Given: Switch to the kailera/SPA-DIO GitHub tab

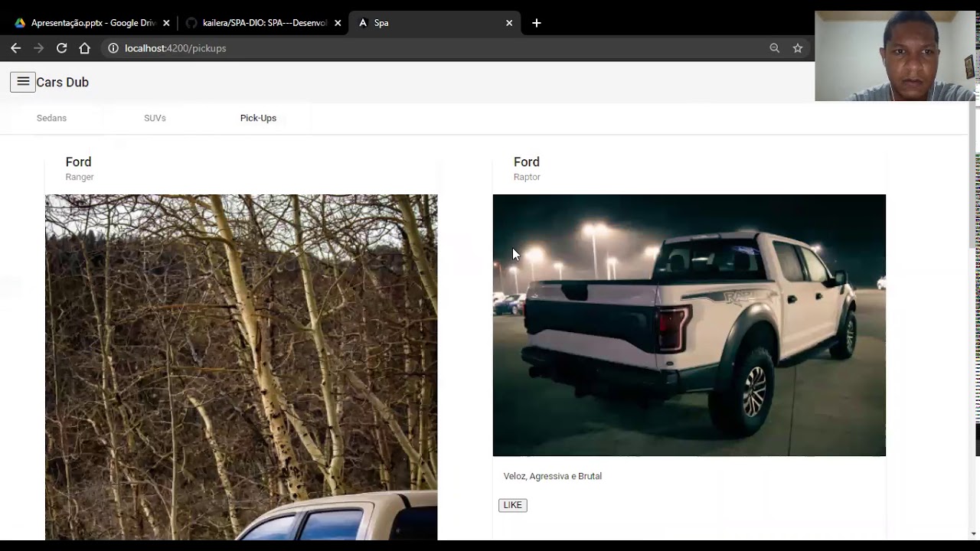Looking at the screenshot, I should click(x=263, y=23).
